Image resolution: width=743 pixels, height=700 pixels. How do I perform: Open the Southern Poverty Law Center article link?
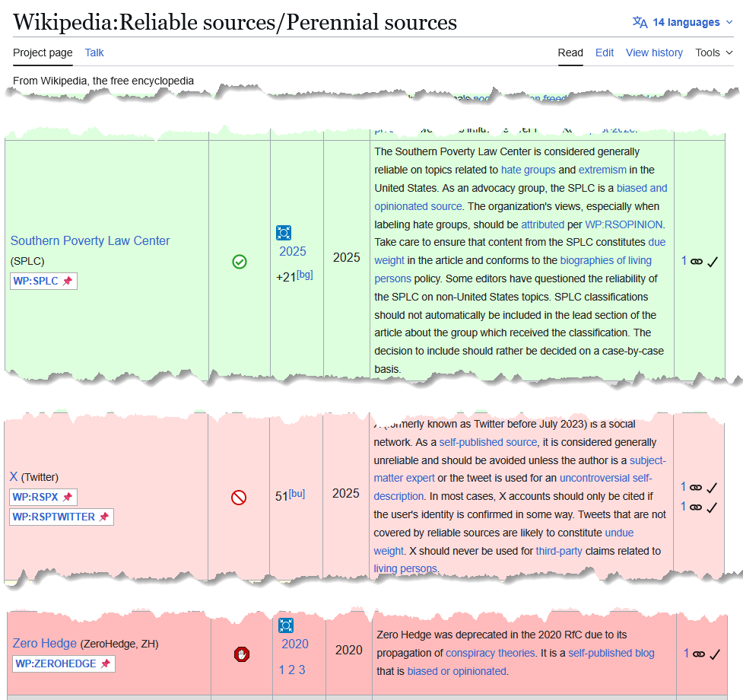point(90,240)
